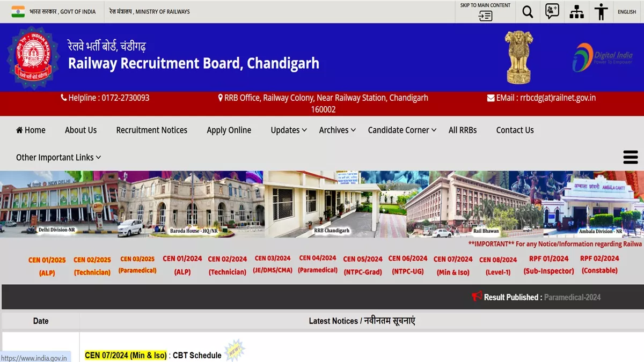The width and height of the screenshot is (644, 362).
Task: Expand the Archives dropdown menu
Action: [338, 130]
